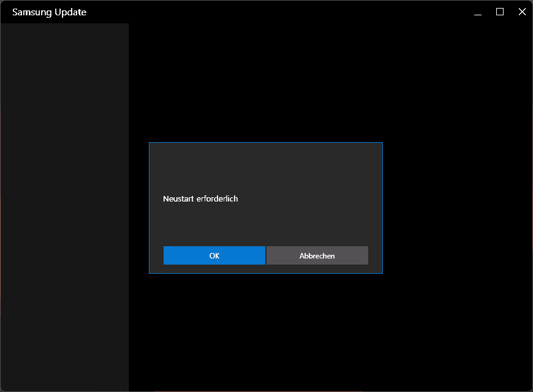Click the maximize square icon in the titlebar
Viewport: 533px width, 392px height.
[499, 12]
